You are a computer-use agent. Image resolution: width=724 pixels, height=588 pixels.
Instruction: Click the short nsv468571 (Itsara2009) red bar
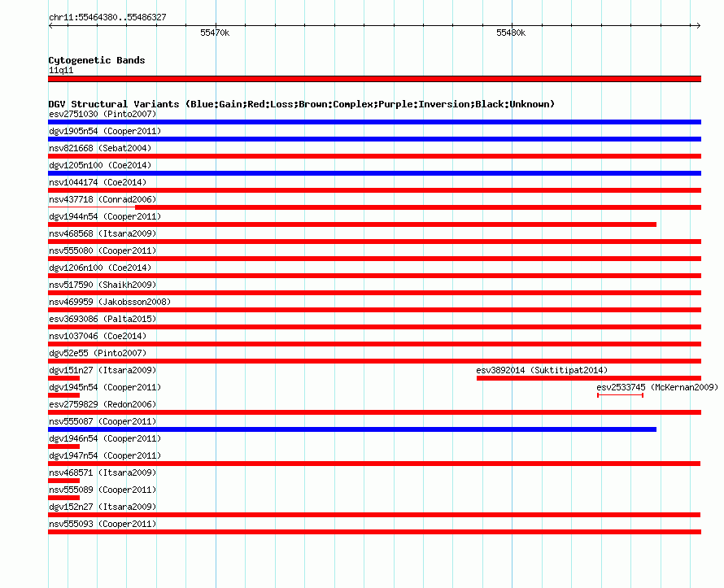(63, 481)
